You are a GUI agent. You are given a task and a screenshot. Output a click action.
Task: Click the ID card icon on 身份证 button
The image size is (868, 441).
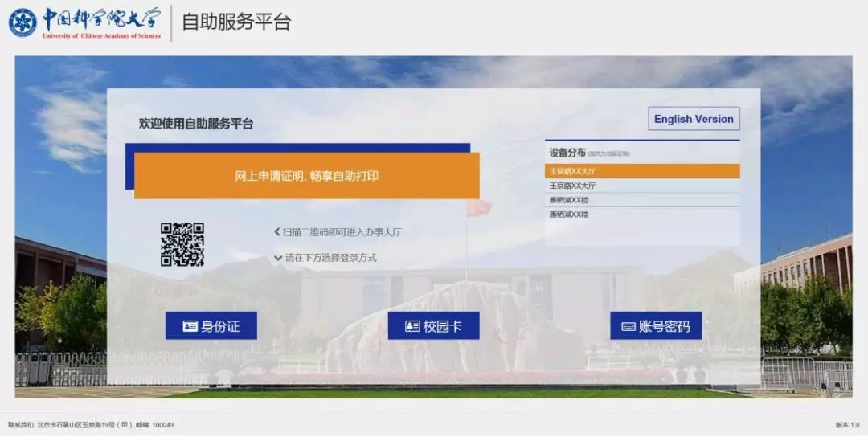[190, 326]
